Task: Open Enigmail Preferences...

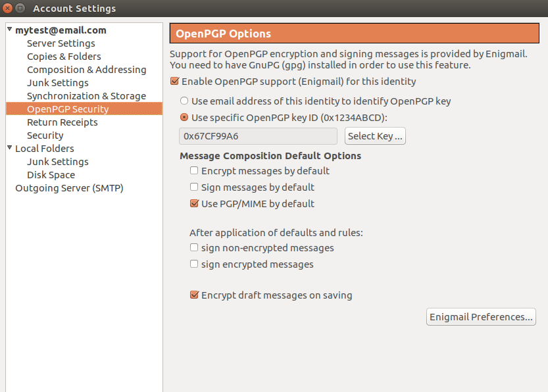Action: coord(481,317)
